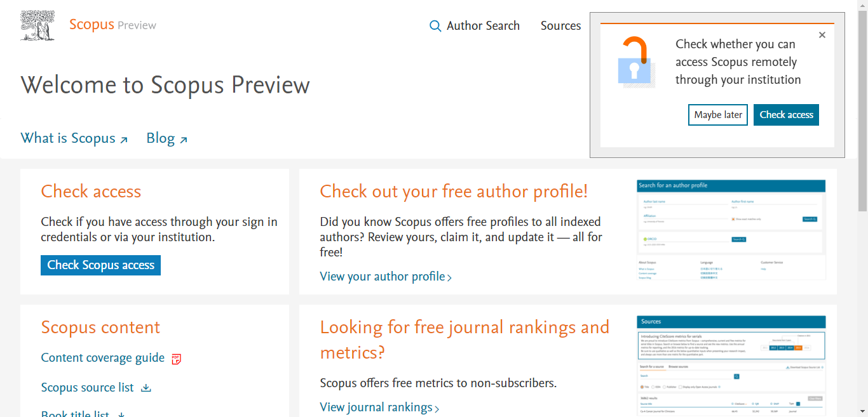This screenshot has width=868, height=417.
Task: Select Maybe later in the access banner
Action: pos(717,115)
